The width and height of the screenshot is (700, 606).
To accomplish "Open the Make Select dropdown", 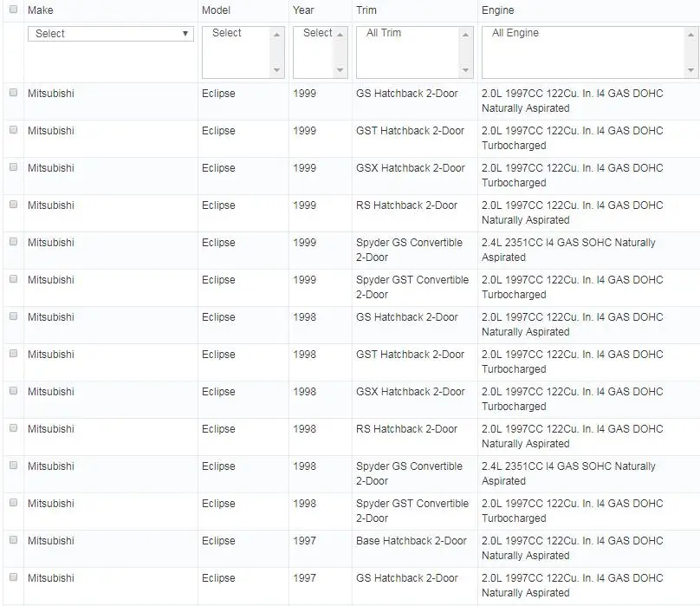I will tap(111, 34).
